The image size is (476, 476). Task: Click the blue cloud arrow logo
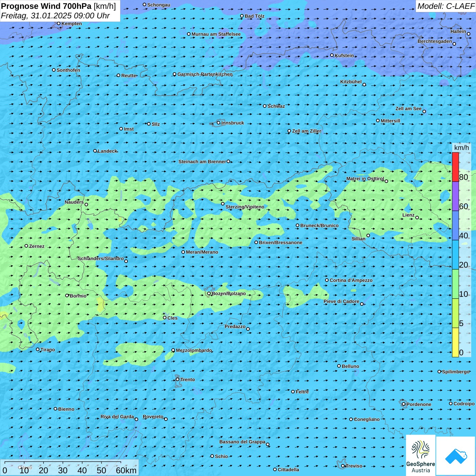(x=456, y=456)
